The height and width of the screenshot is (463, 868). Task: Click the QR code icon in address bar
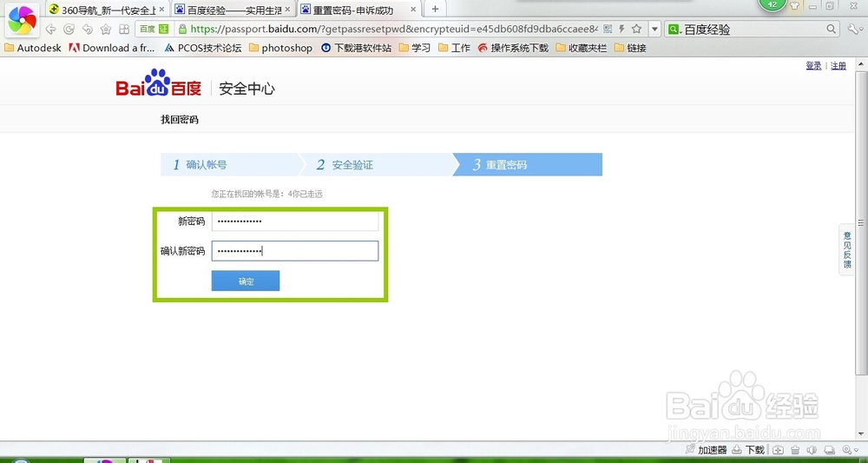click(x=608, y=29)
